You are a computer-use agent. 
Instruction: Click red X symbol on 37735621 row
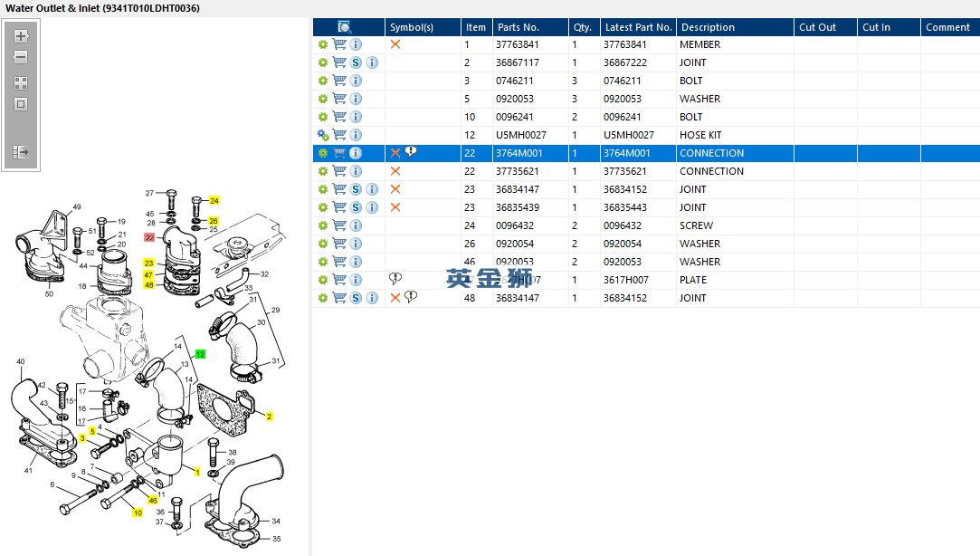395,171
